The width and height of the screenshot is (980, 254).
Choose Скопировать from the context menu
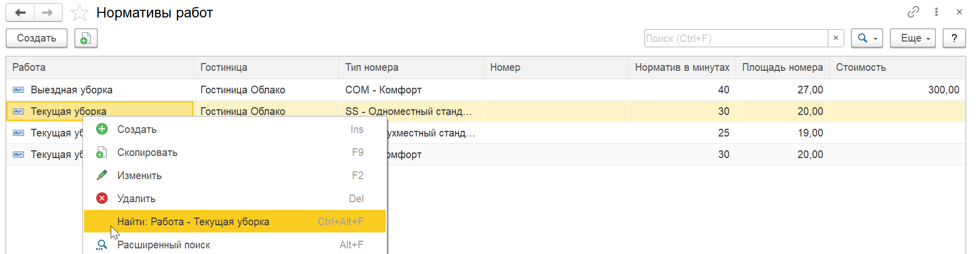pyautogui.click(x=147, y=152)
